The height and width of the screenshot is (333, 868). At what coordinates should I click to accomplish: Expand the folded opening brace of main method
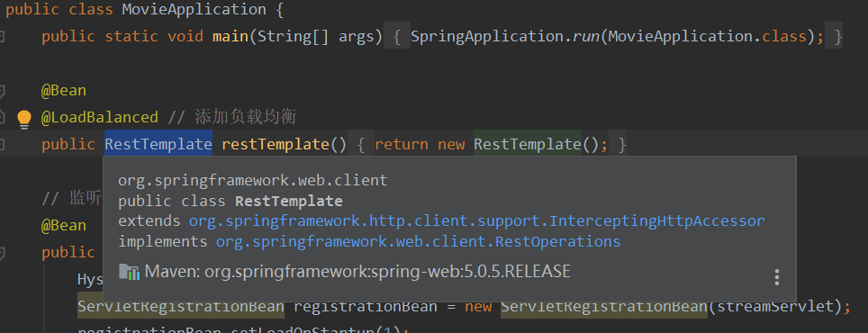tap(397, 37)
